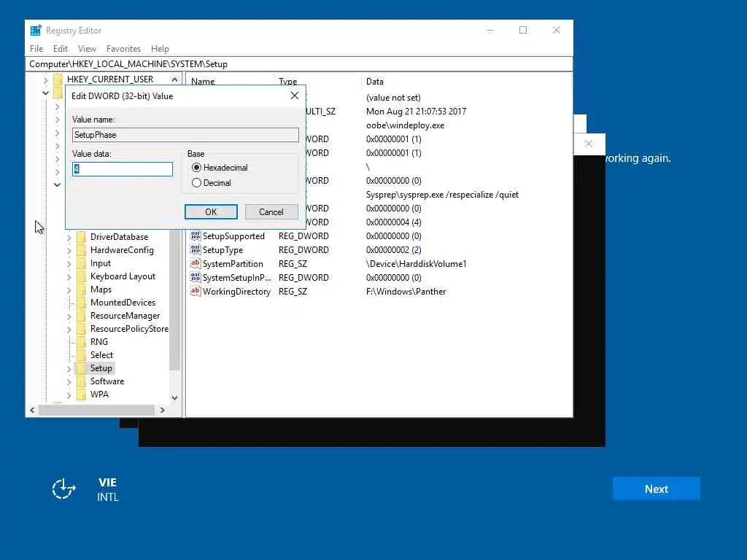Click the SystemSetupInP... DWORD icon
The height and width of the screenshot is (560, 747).
(x=196, y=277)
